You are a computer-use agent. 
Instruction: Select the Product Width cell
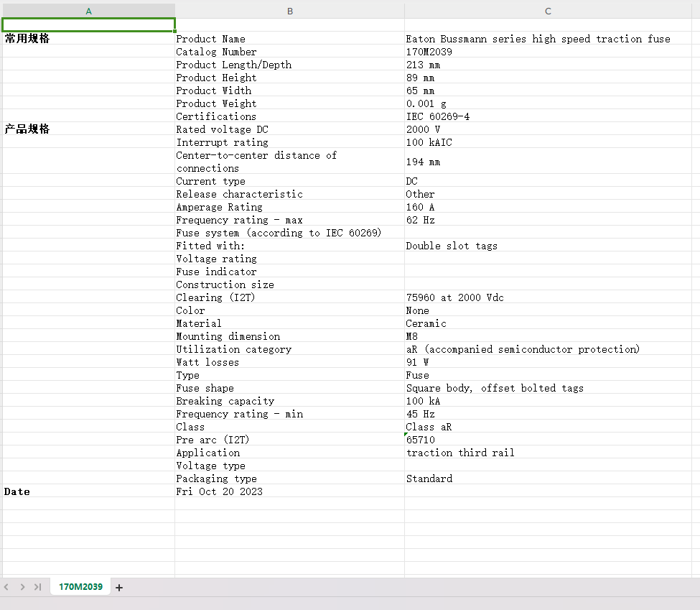click(x=290, y=91)
